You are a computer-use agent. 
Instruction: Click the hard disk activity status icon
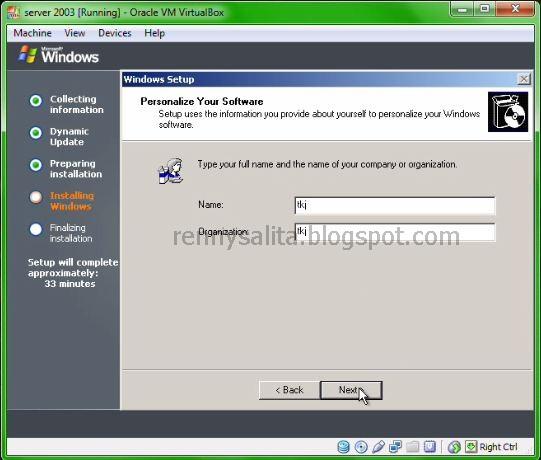343,447
